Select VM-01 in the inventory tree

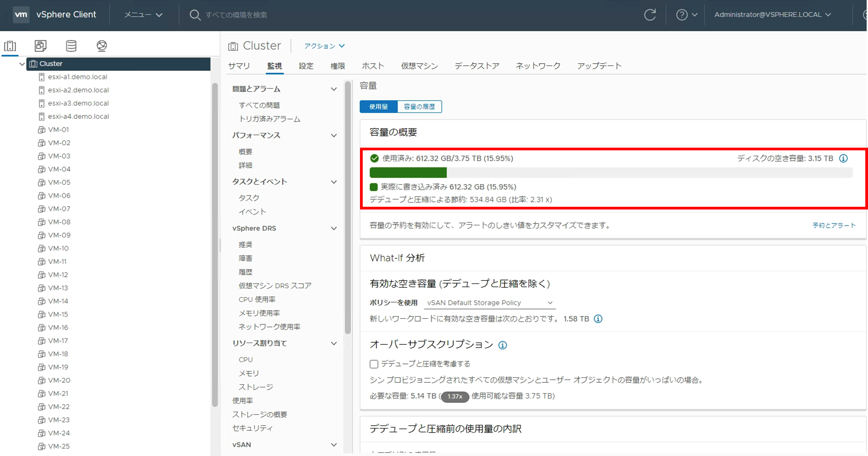point(58,130)
